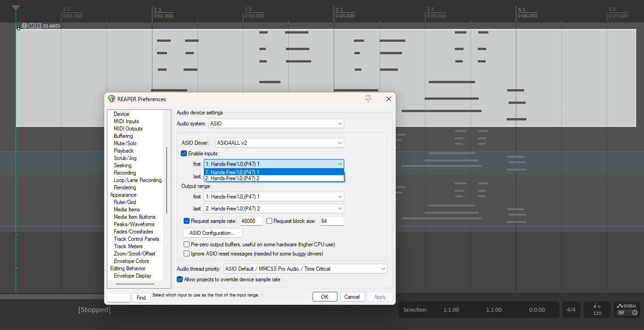This screenshot has height=330, width=644.
Task: Select Media Item Buttons in preferences tree
Action: pyautogui.click(x=134, y=217)
